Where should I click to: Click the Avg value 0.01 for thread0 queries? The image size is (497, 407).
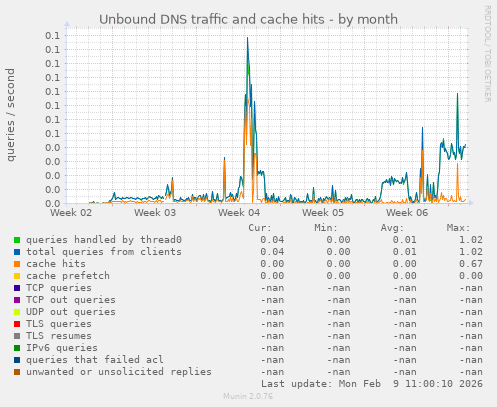coord(404,240)
